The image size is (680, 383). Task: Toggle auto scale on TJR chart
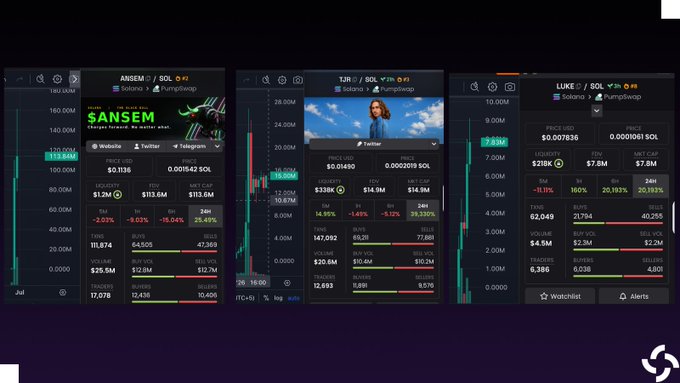[294, 298]
